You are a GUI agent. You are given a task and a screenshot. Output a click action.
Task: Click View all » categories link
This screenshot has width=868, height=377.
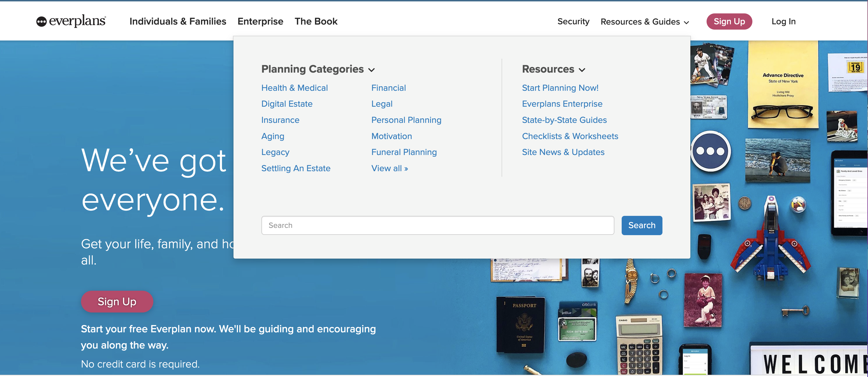(390, 168)
